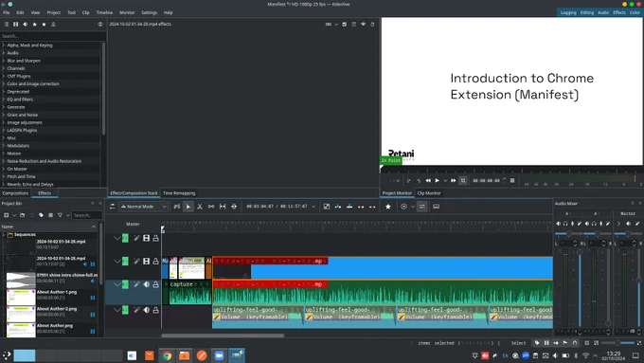Open tag icon in Project Bin toolbar
644x363 pixels.
41,215
